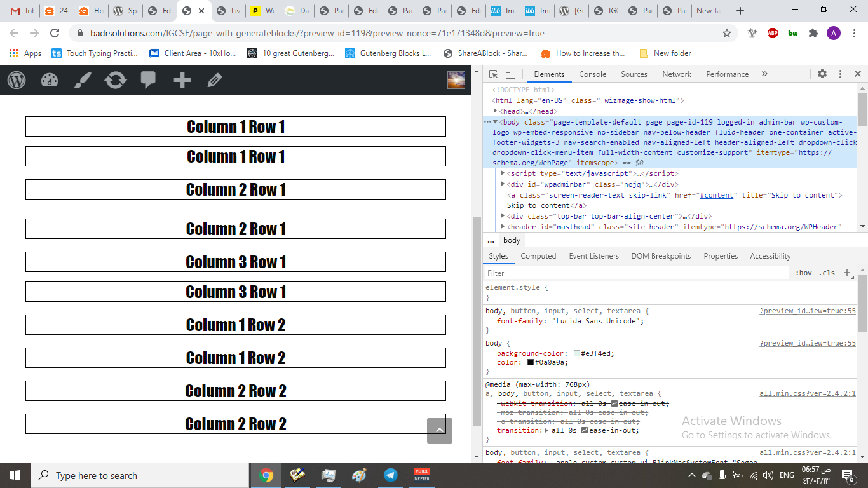Open the Comments speech bubble icon

[x=149, y=80]
